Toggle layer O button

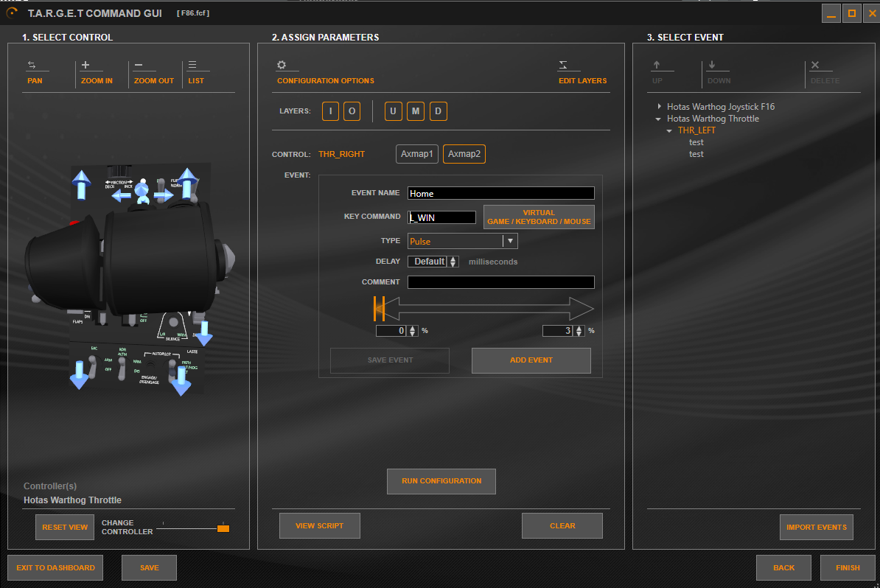coord(352,111)
